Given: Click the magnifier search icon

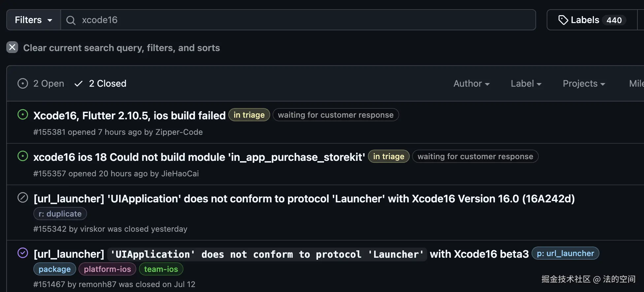Looking at the screenshot, I should click(x=71, y=20).
